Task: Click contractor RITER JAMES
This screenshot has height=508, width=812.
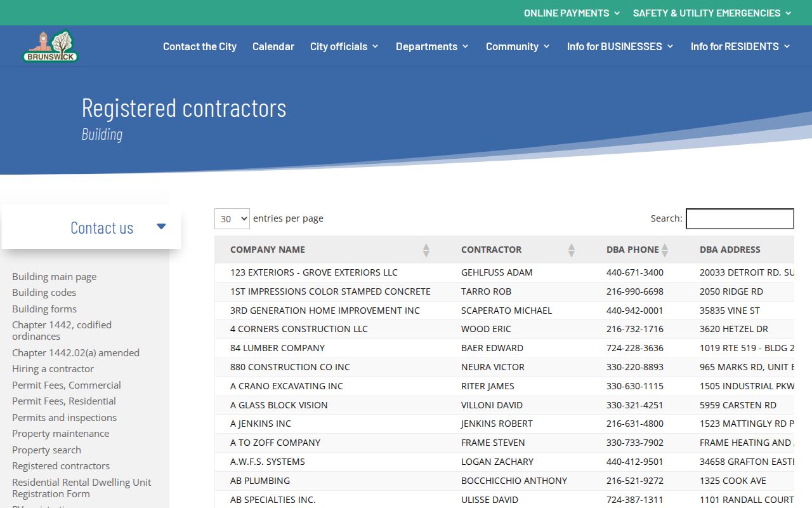Action: pyautogui.click(x=488, y=386)
